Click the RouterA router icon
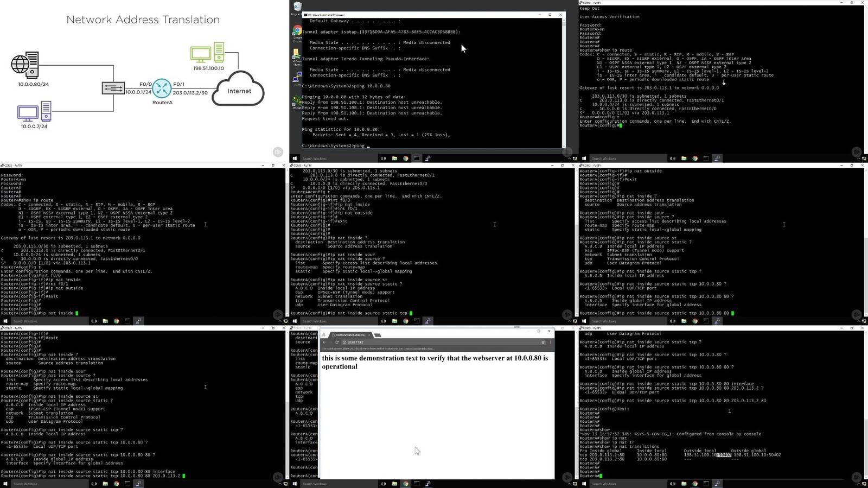 point(162,88)
